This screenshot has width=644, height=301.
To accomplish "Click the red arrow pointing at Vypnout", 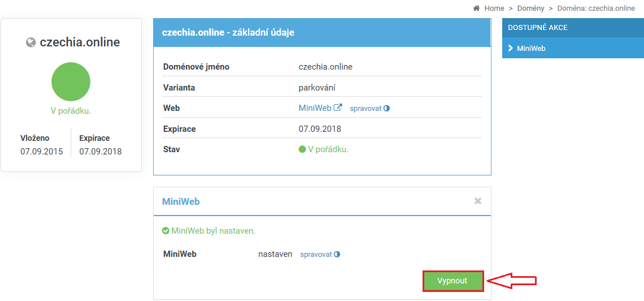I will click(511, 281).
